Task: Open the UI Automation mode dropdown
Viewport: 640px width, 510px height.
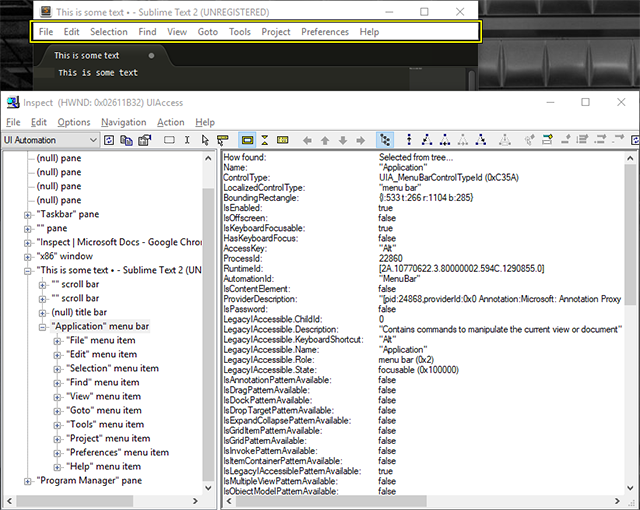Action: click(x=50, y=140)
